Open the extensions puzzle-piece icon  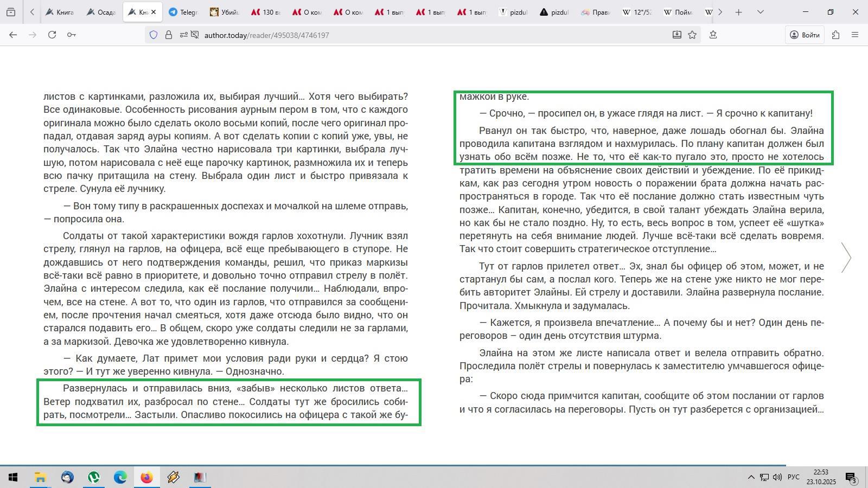point(835,35)
